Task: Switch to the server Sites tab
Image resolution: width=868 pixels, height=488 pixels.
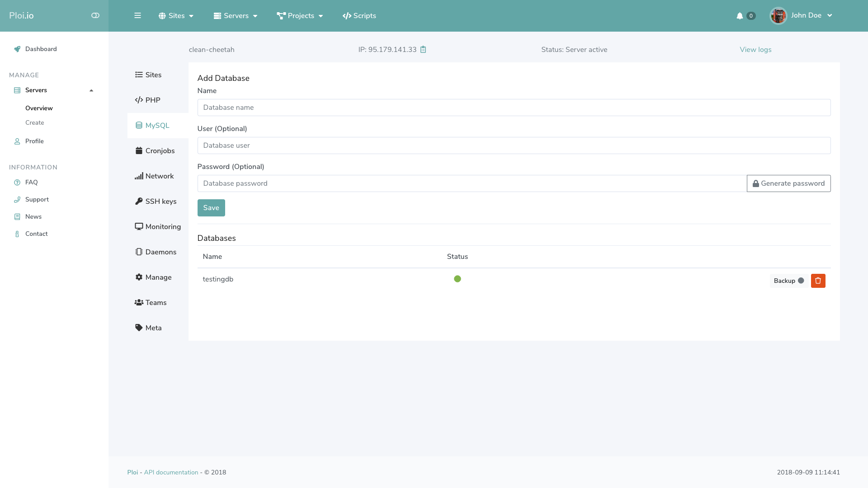Action: 158,75
